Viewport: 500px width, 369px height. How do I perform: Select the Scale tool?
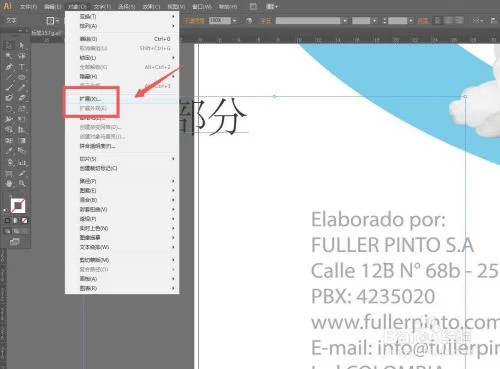(x=22, y=109)
